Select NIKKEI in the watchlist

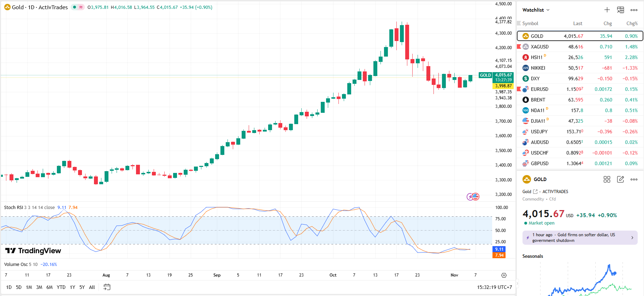pyautogui.click(x=538, y=68)
